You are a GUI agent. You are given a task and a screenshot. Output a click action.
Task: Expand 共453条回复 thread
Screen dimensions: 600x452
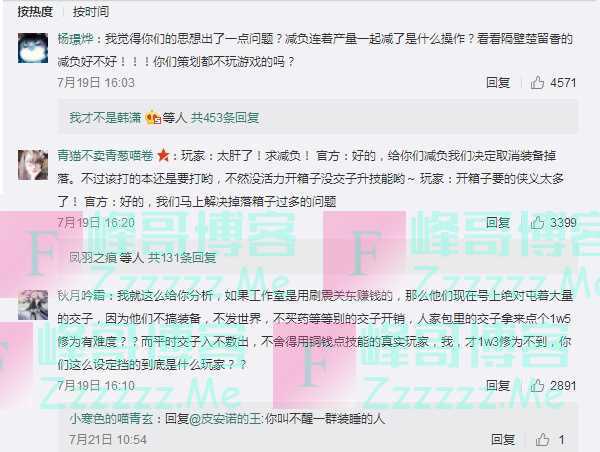(225, 117)
